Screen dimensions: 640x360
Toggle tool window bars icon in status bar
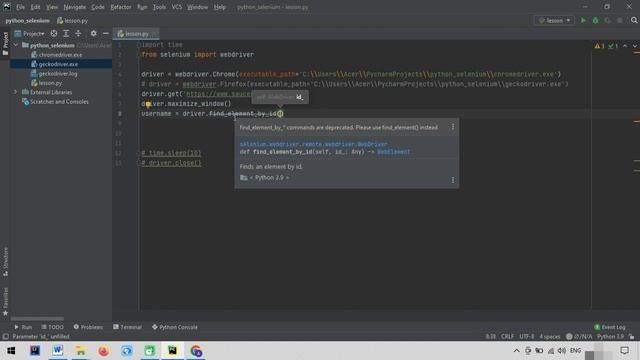pyautogui.click(x=5, y=336)
